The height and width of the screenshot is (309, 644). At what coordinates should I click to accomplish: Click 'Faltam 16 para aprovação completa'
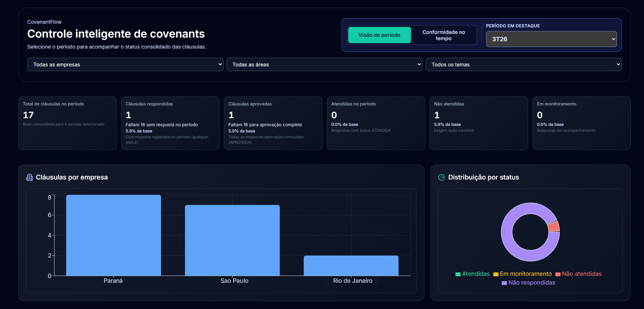tap(265, 125)
